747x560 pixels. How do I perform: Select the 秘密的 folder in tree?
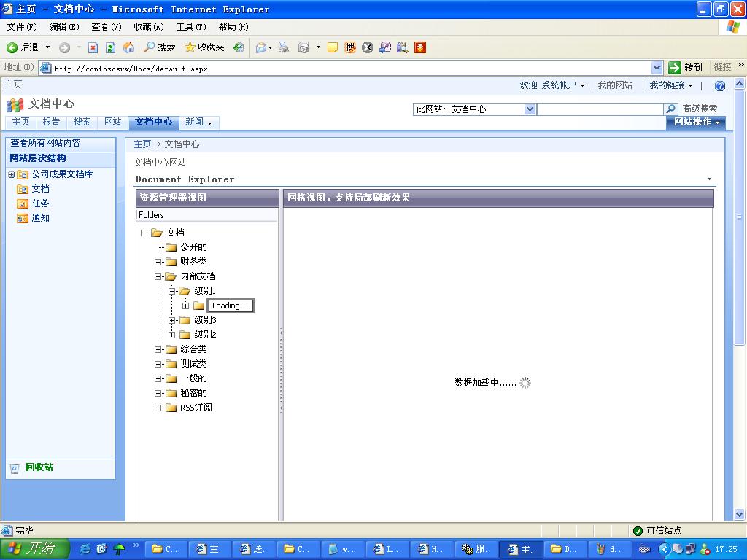(193, 393)
